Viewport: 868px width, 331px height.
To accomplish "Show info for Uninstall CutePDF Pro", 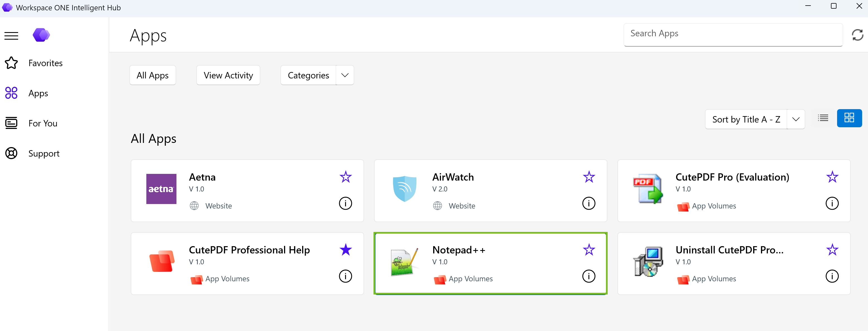I will [x=832, y=276].
